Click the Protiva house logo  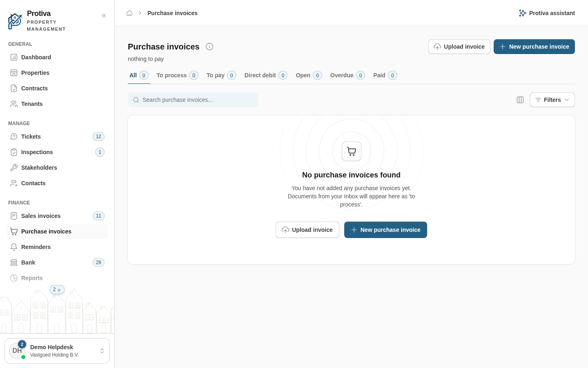click(x=15, y=21)
